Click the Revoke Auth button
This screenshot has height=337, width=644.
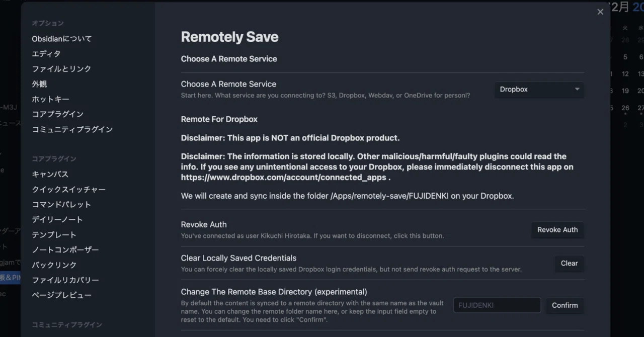point(557,230)
